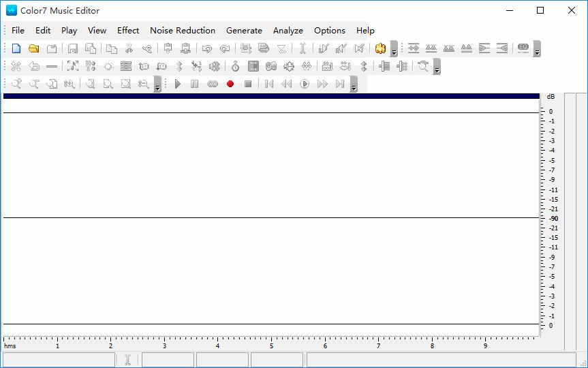Pause playback with the Pause button
588x368 pixels.
tap(194, 84)
